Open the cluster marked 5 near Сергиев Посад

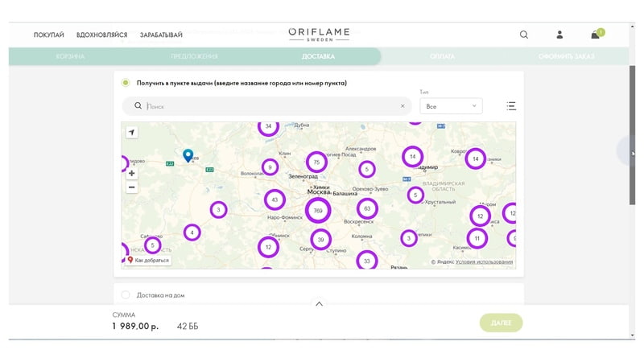click(x=367, y=169)
